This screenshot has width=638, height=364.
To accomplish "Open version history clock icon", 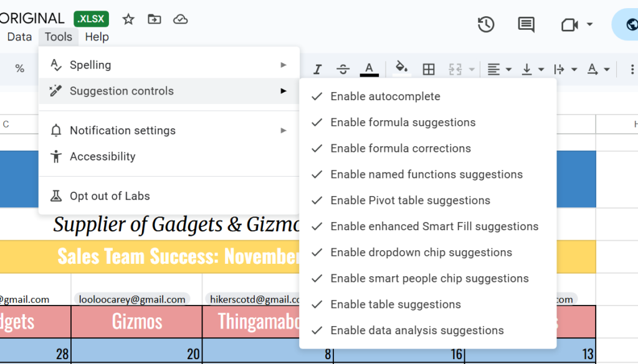I will (x=486, y=25).
